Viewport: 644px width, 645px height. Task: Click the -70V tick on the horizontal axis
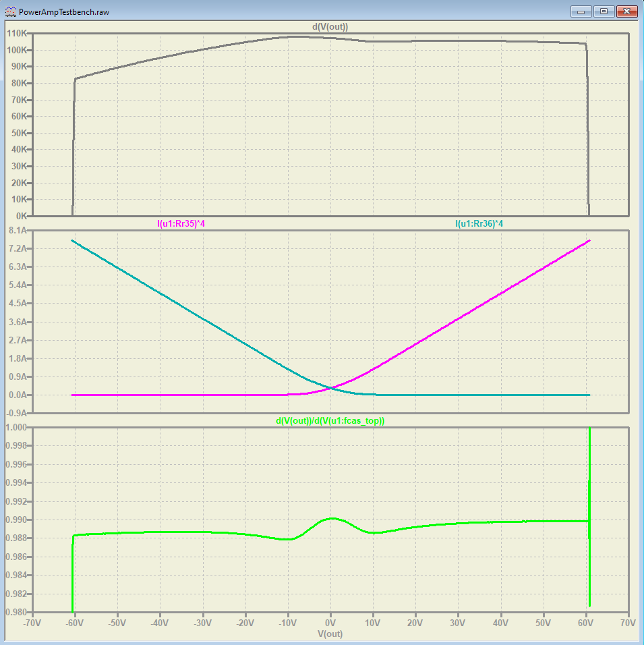32,623
